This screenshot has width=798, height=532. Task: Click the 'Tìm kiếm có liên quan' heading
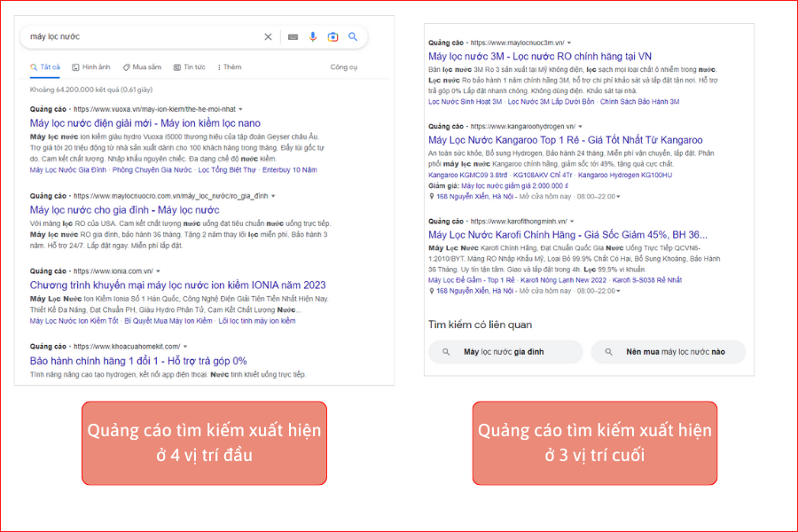(x=480, y=325)
